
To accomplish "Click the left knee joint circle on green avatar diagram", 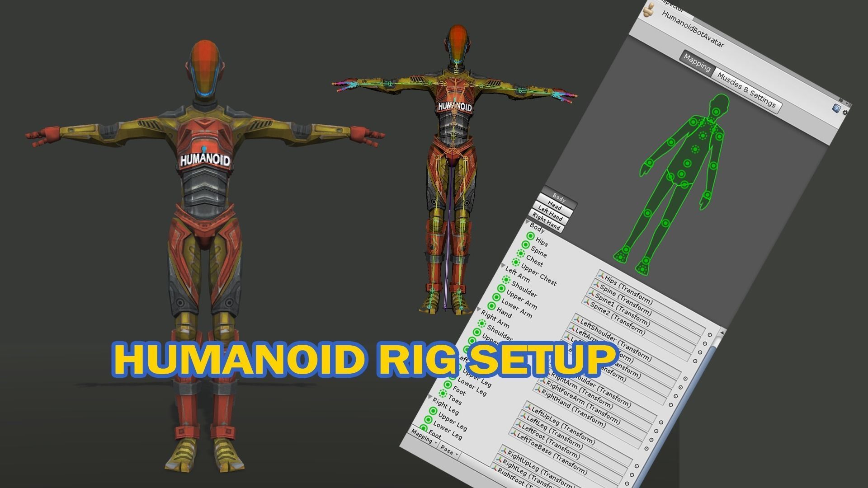I will point(665,223).
